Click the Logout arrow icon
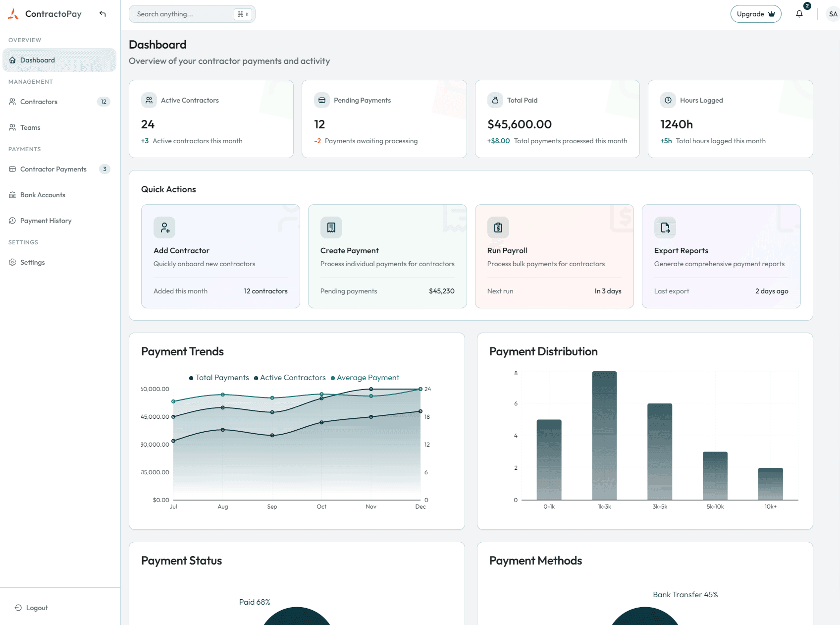Image resolution: width=840 pixels, height=625 pixels. point(18,608)
